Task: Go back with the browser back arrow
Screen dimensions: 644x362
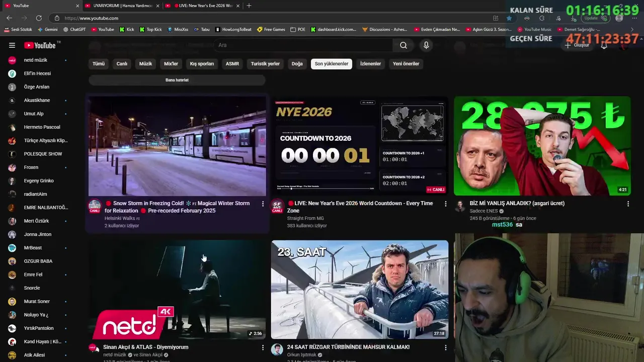Action: (9, 18)
